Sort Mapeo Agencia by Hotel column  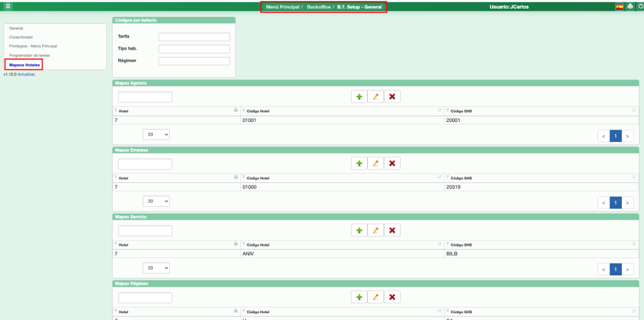tap(236, 111)
